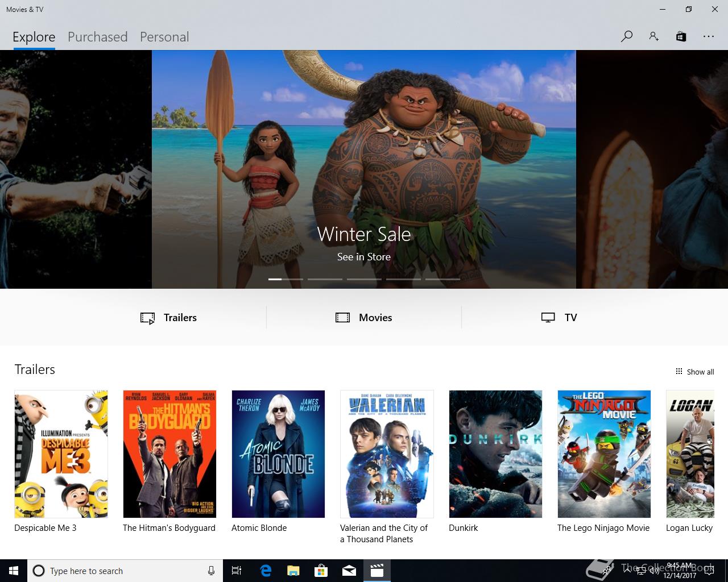Click the taskbar search input field
728x582 pixels.
coord(124,571)
